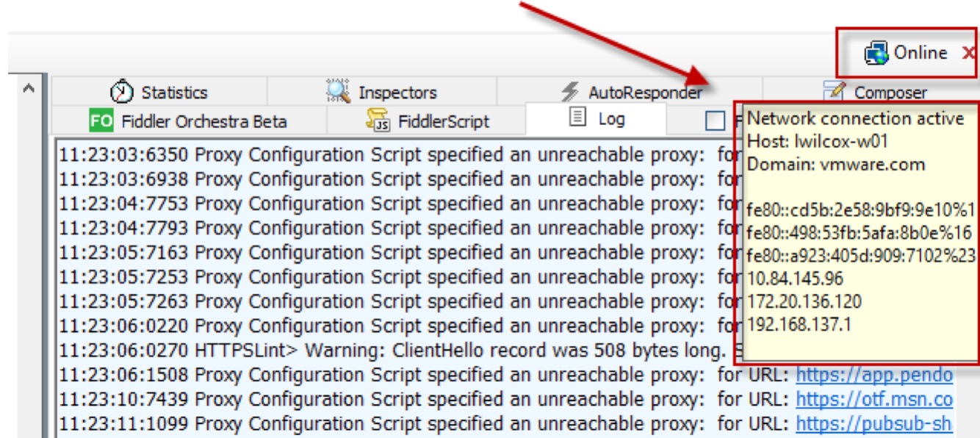Click the Online status text
Screen dimensions: 980x438
pyautogui.click(x=920, y=53)
